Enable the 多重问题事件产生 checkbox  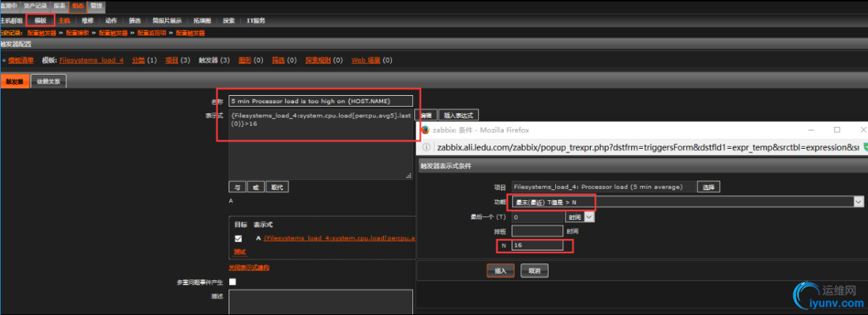pos(232,282)
